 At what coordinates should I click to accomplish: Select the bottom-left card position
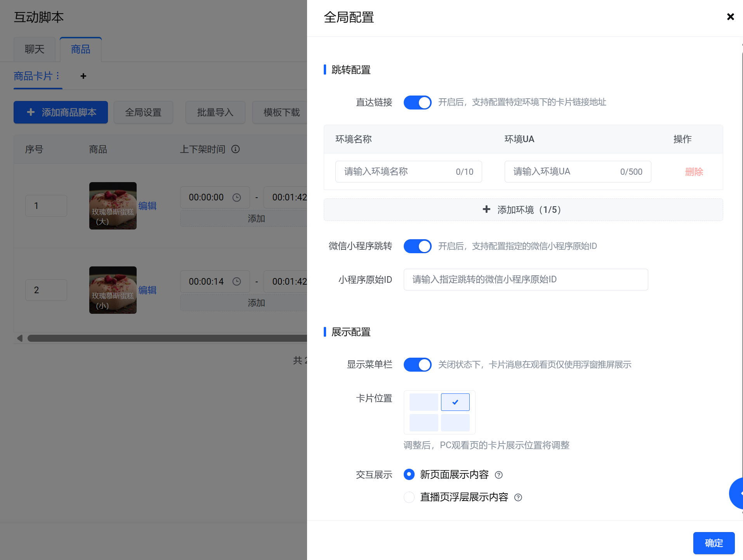pyautogui.click(x=424, y=423)
